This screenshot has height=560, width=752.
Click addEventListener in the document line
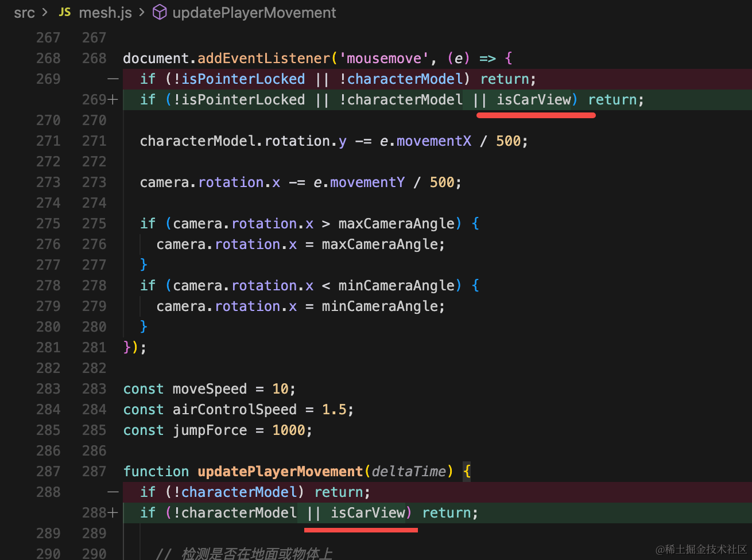(264, 58)
